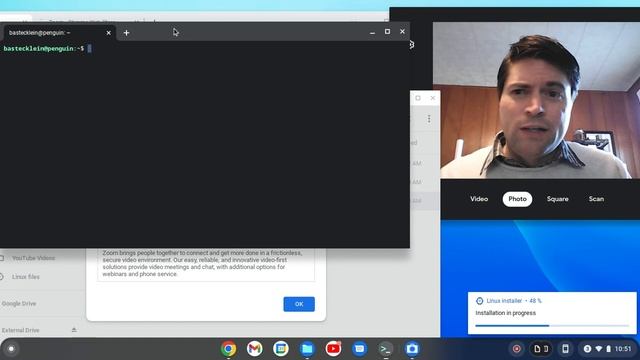Open Files app from the shelf
This screenshot has height=360, width=640.
(307, 349)
